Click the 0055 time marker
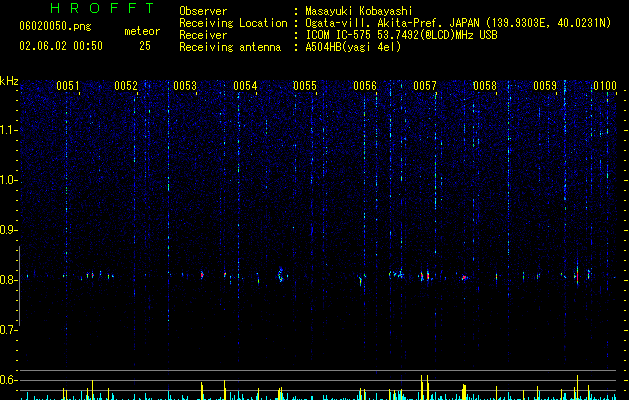The width and height of the screenshot is (629, 400). click(x=305, y=86)
